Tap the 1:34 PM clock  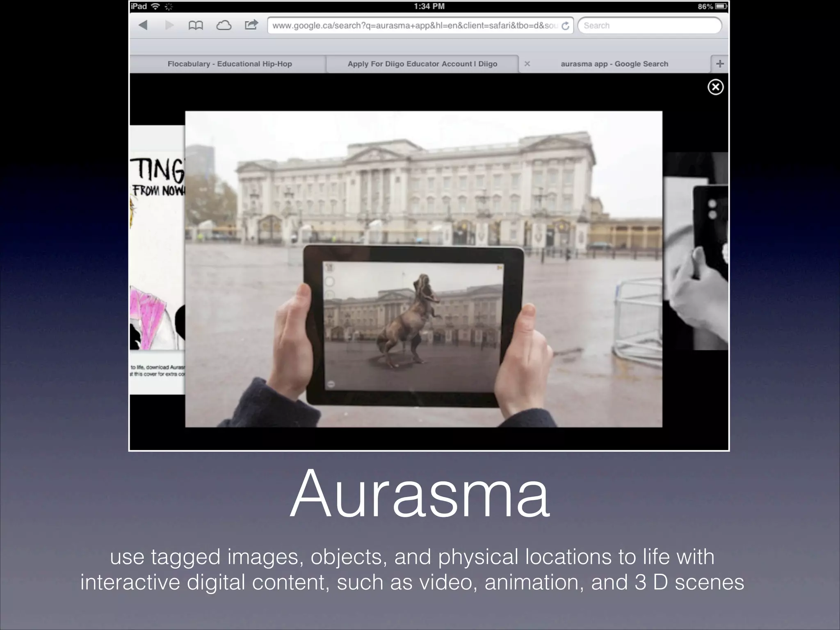(x=429, y=6)
